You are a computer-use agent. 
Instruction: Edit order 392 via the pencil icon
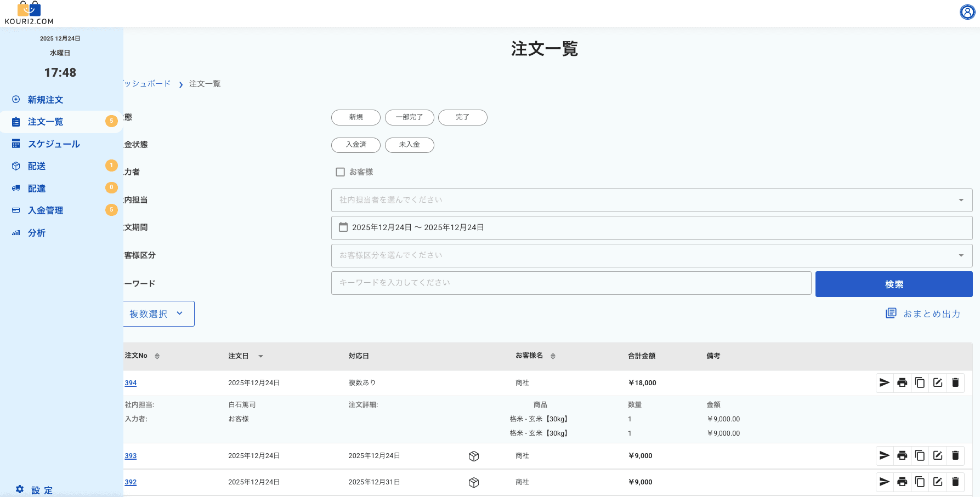tap(938, 482)
